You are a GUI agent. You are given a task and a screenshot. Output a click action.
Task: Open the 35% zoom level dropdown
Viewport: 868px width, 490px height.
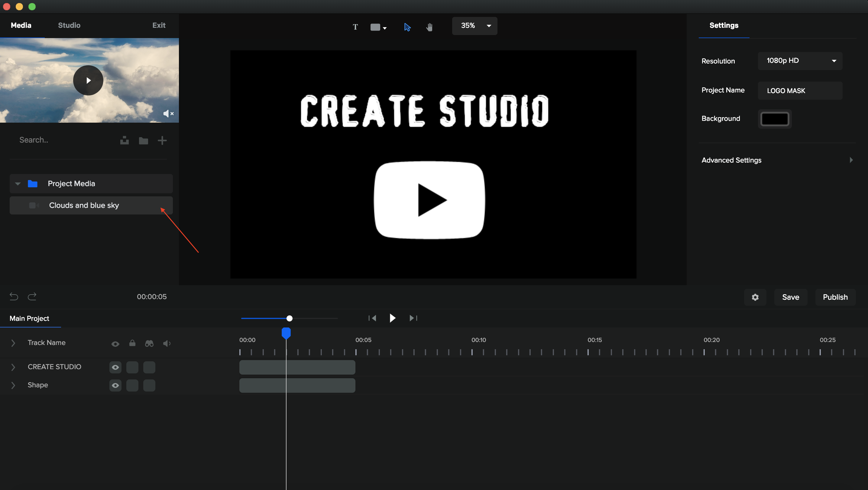click(474, 26)
